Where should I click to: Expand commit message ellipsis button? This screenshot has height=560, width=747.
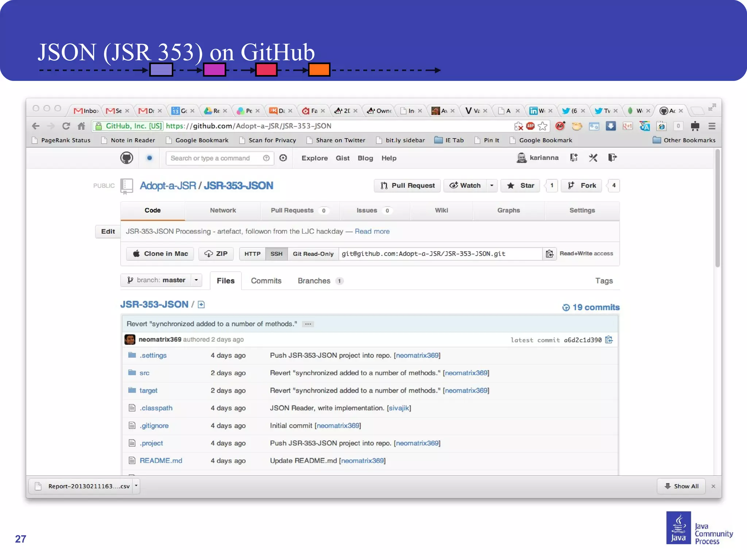(x=308, y=324)
